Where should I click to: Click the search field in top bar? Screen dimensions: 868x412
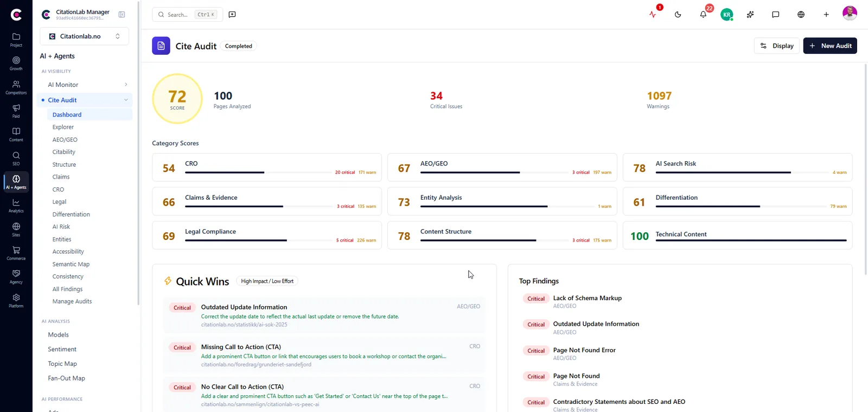188,15
